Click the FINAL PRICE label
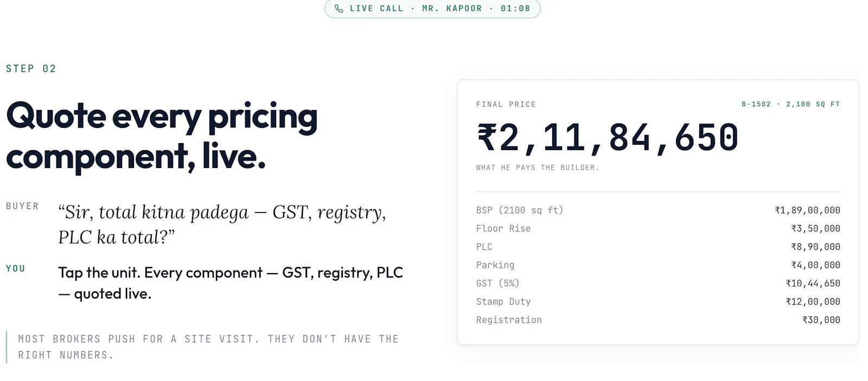The image size is (868, 381). coord(506,104)
